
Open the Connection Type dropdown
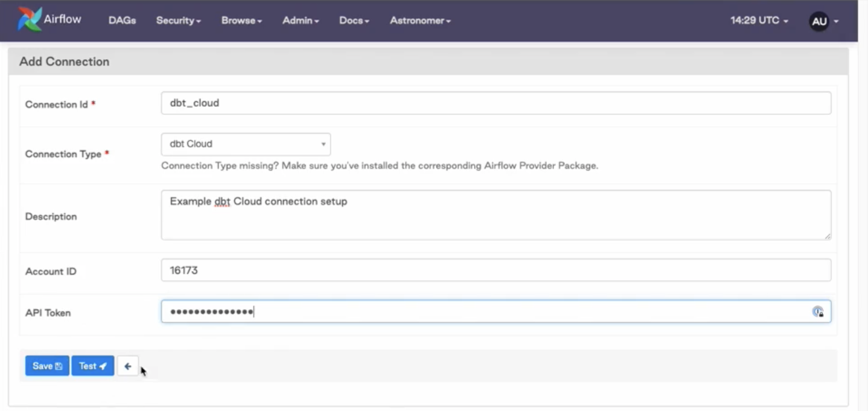[x=246, y=144]
